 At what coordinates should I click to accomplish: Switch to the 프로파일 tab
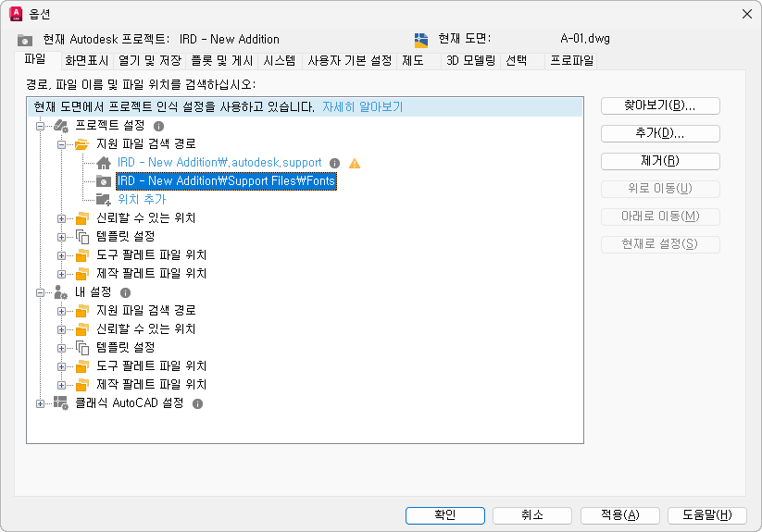pyautogui.click(x=571, y=61)
